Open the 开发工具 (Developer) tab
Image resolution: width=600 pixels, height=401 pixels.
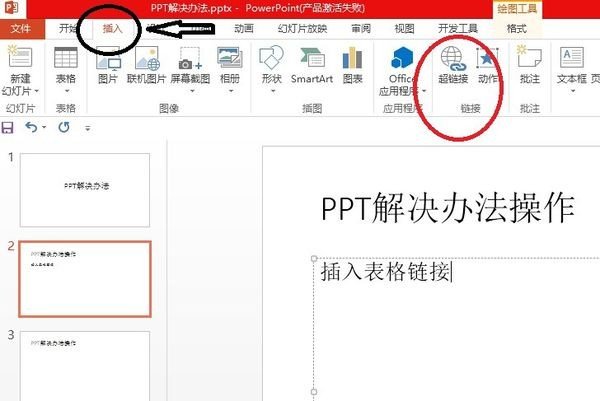click(458, 29)
